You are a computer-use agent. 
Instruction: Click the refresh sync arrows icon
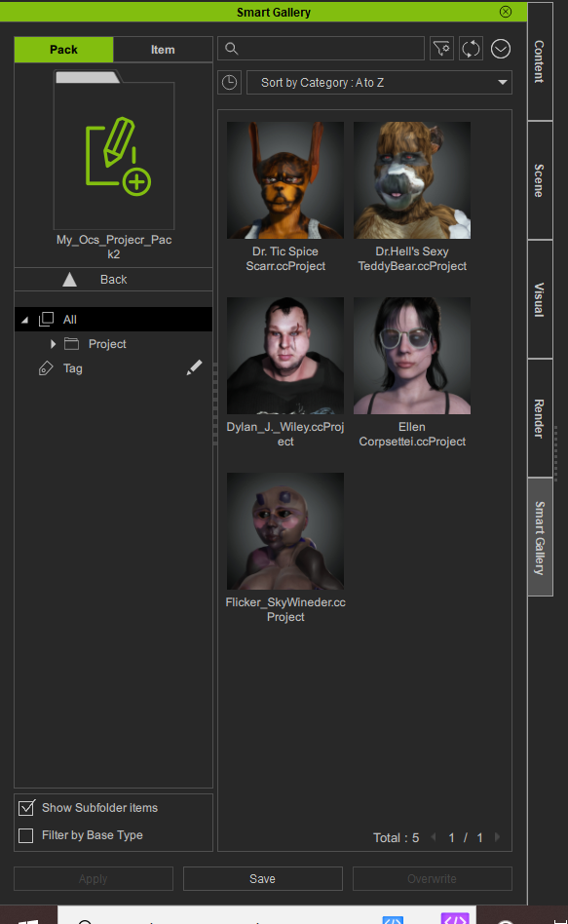point(471,49)
